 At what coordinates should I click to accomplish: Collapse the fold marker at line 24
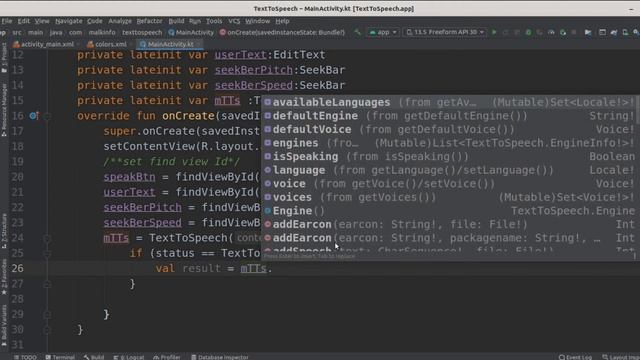47,238
